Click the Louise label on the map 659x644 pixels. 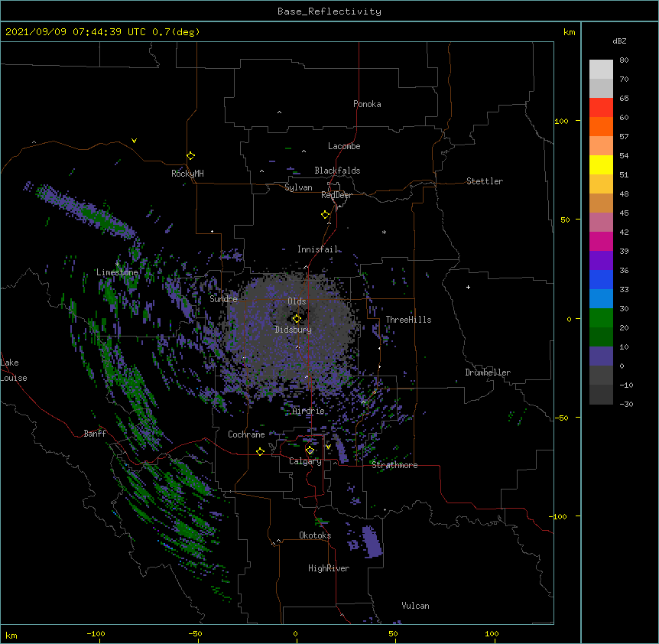coord(14,378)
